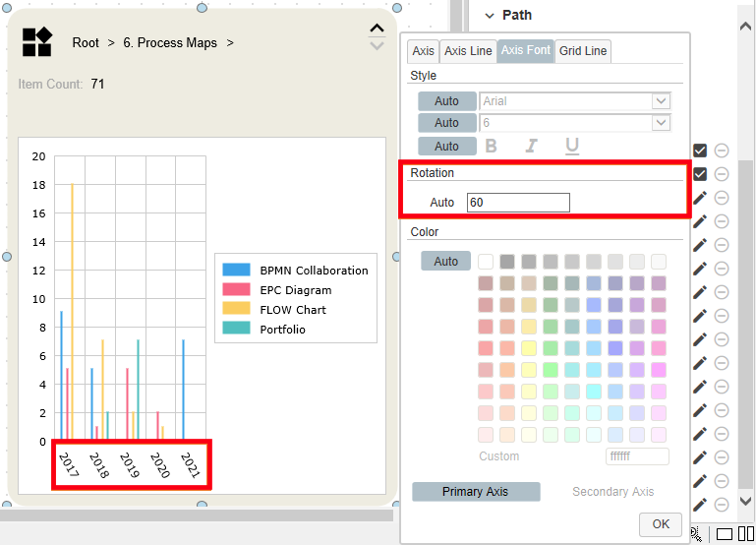
Task: Click the Rotation value input field
Action: coord(518,203)
